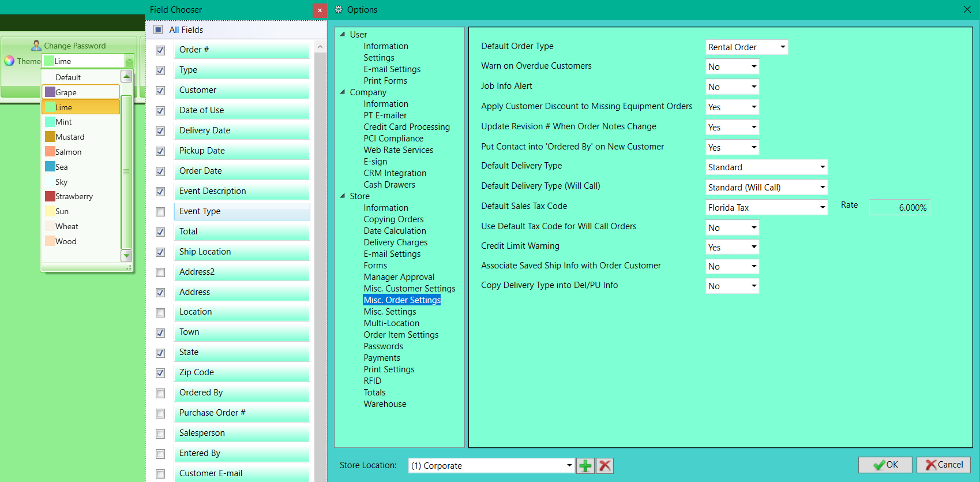Screen dimensions: 980x482
Task: Check the Purchase Order # field checkbox
Action: point(160,414)
